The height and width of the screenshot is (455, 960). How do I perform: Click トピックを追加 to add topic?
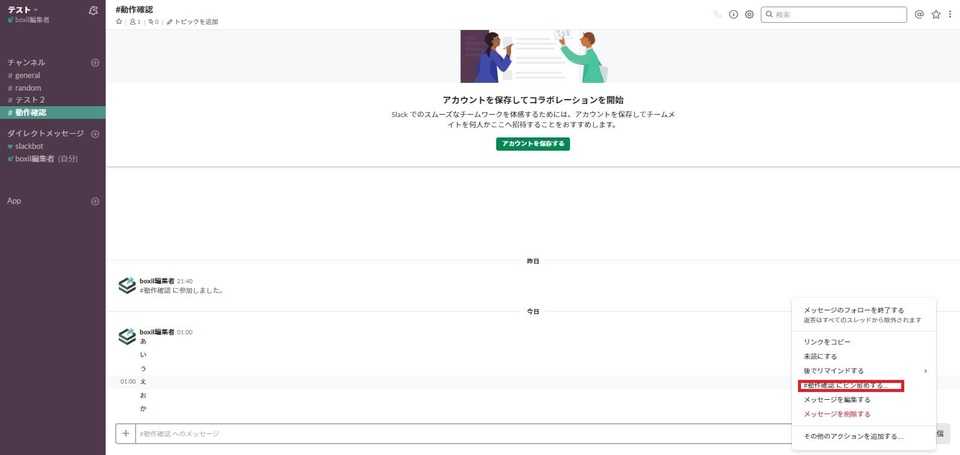point(192,21)
